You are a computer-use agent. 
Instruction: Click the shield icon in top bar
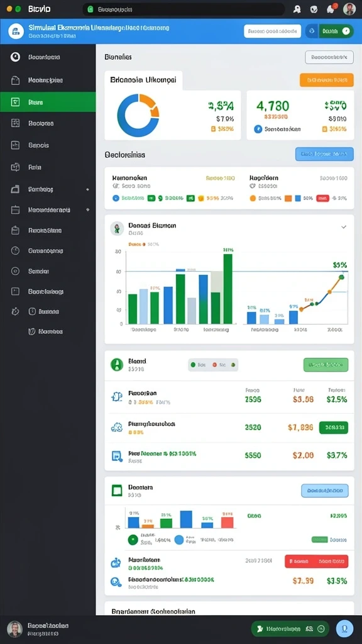314,9
